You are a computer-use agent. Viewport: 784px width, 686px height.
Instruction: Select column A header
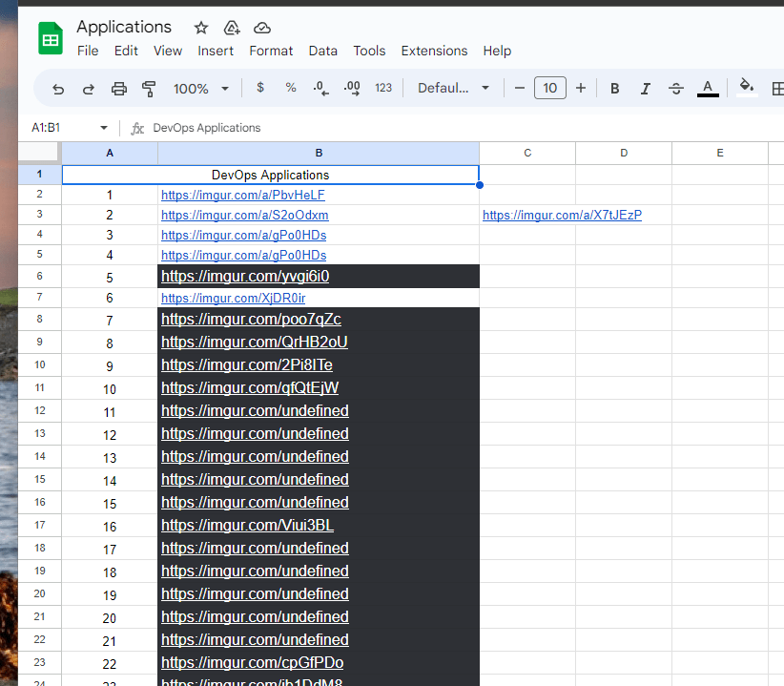coord(110,153)
